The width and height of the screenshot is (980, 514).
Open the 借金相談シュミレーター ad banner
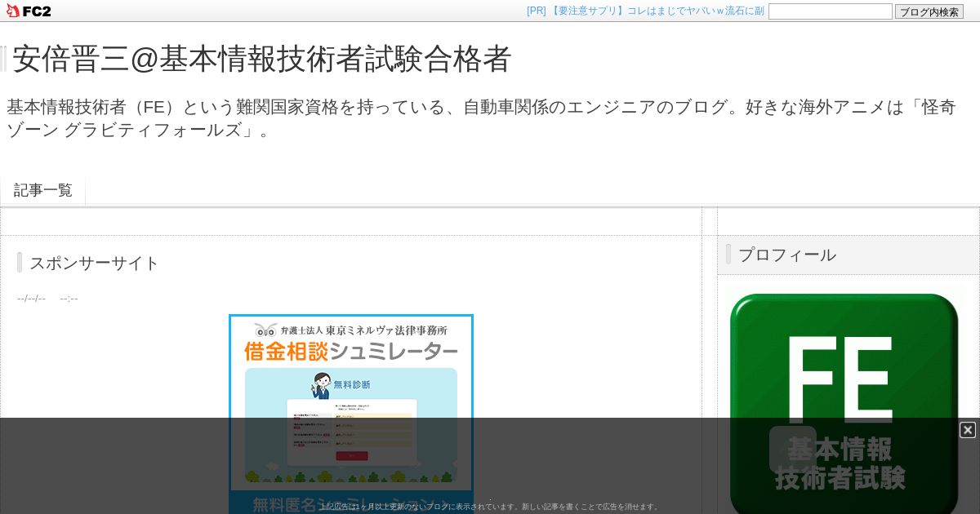tap(351, 414)
